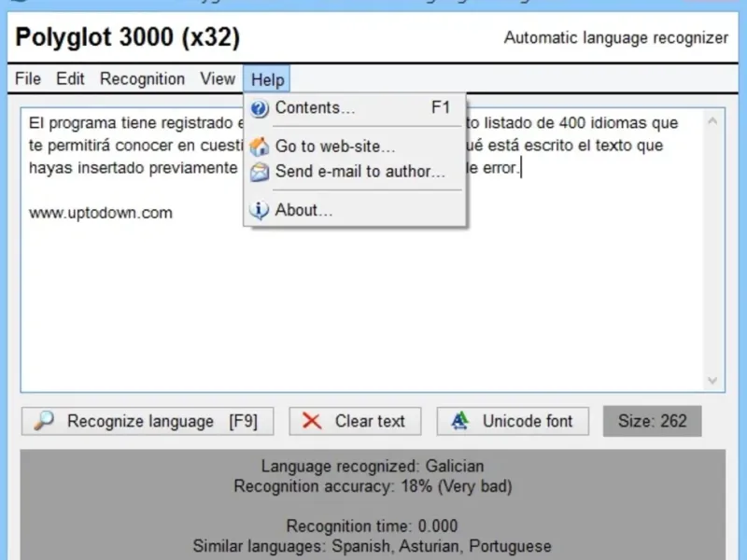747x560 pixels.
Task: Click the letter A font icon
Action: (x=460, y=421)
